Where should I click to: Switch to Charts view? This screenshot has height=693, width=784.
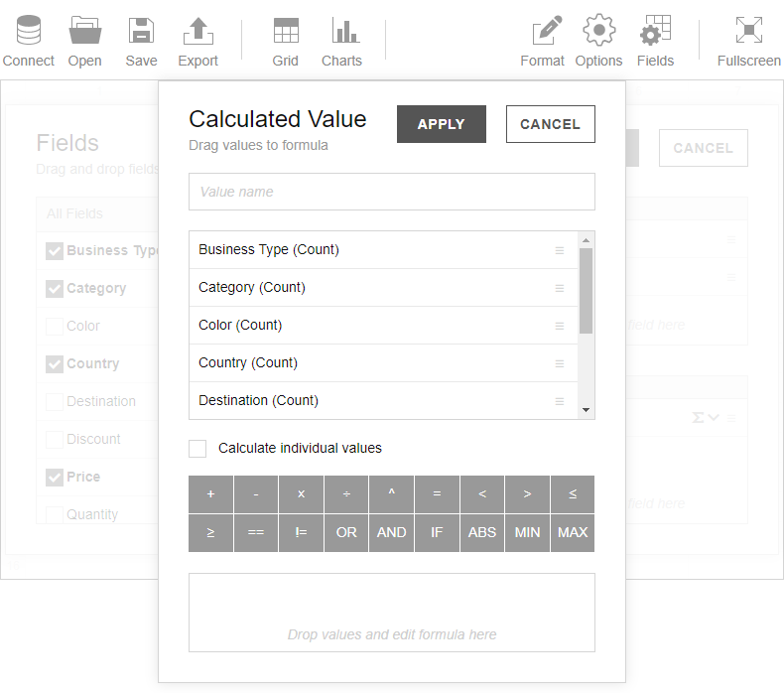[341, 31]
